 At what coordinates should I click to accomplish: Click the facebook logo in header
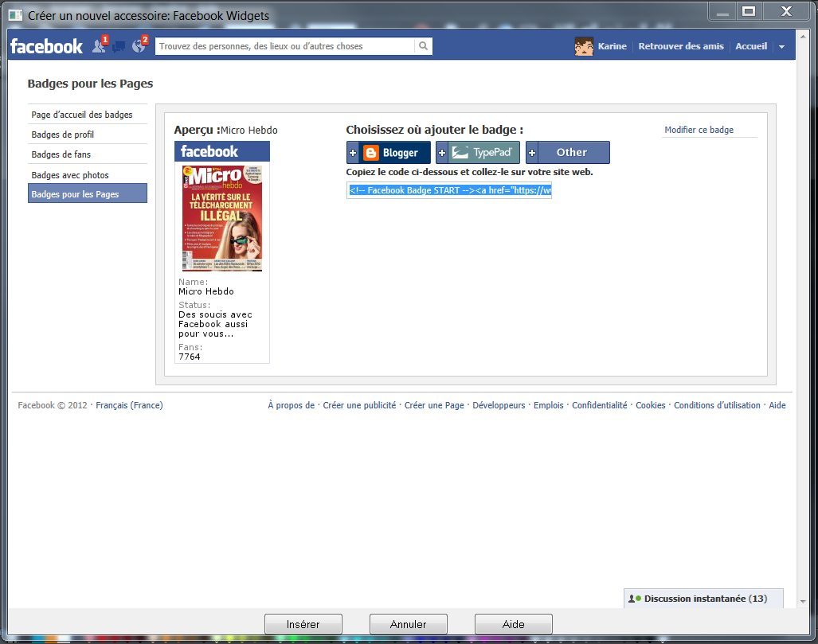pos(46,46)
